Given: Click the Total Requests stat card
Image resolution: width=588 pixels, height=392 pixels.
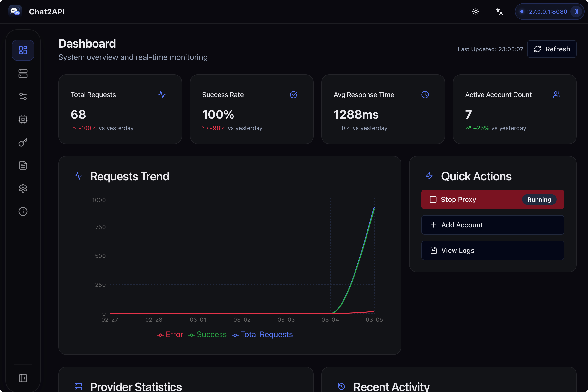Looking at the screenshot, I should click(x=120, y=109).
